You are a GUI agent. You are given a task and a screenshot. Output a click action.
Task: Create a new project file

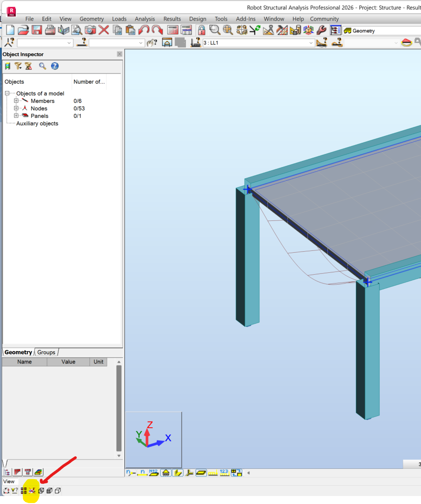9,30
